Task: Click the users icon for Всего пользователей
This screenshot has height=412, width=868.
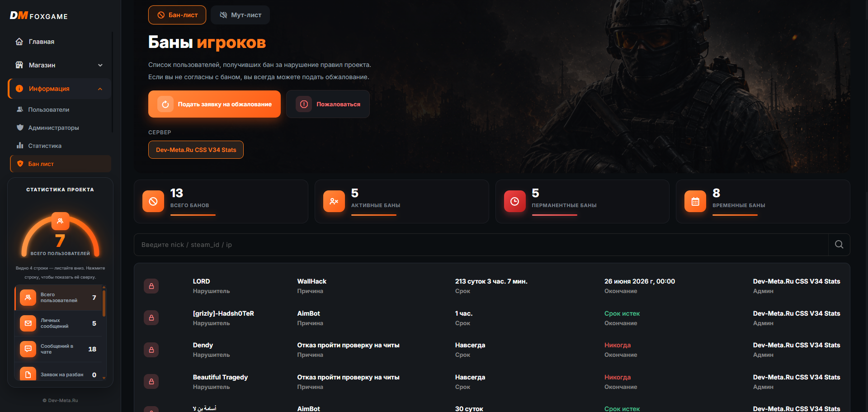Action: pos(28,298)
